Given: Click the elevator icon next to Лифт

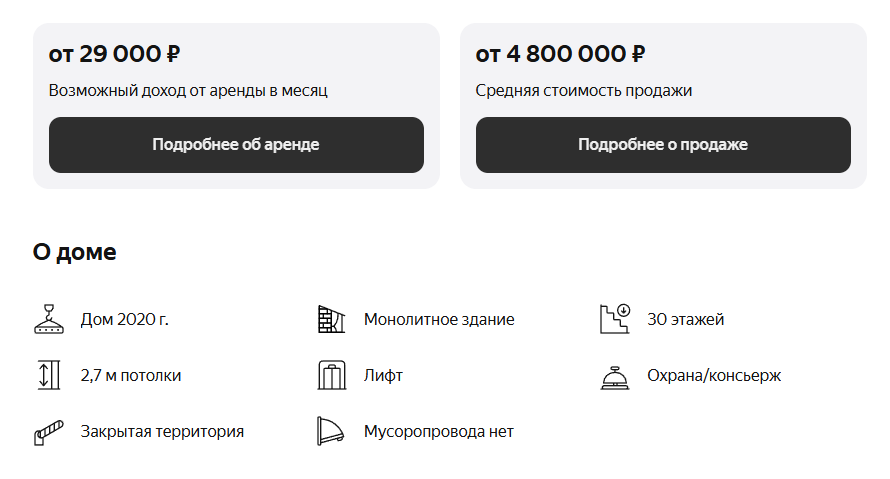Looking at the screenshot, I should tap(331, 375).
